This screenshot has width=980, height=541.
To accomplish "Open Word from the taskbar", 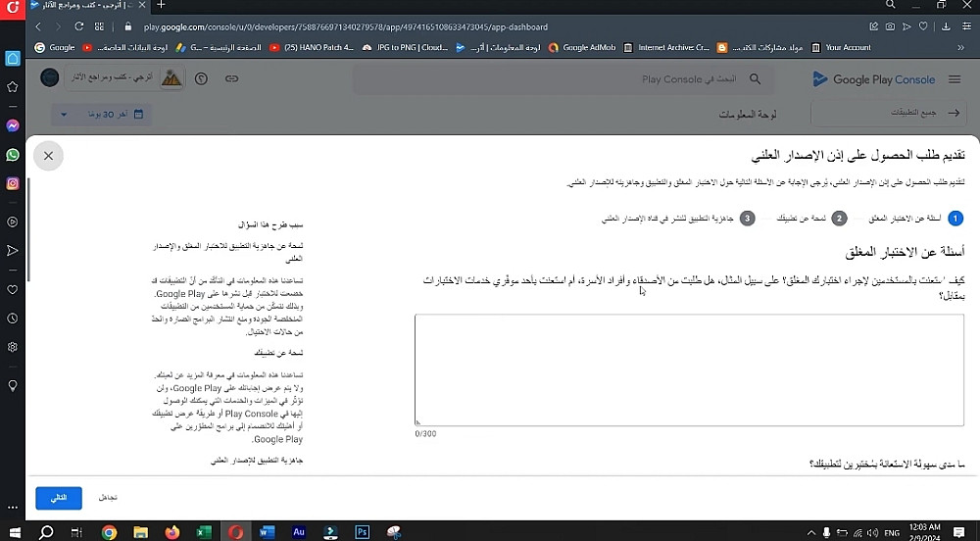I will pyautogui.click(x=267, y=532).
